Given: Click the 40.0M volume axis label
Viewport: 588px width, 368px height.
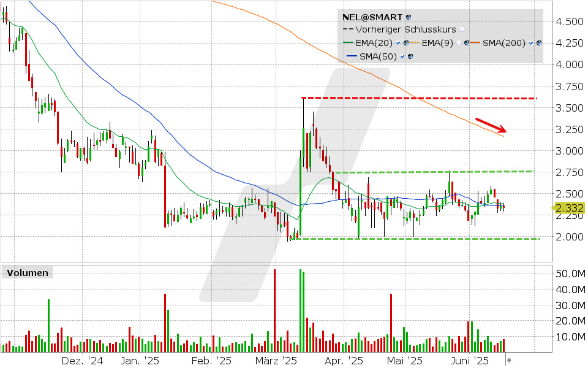Looking at the screenshot, I should (570, 289).
